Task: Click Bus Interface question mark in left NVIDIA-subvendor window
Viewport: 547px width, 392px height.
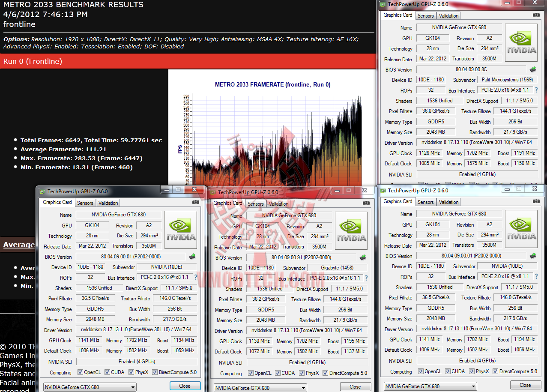Action: tap(196, 278)
